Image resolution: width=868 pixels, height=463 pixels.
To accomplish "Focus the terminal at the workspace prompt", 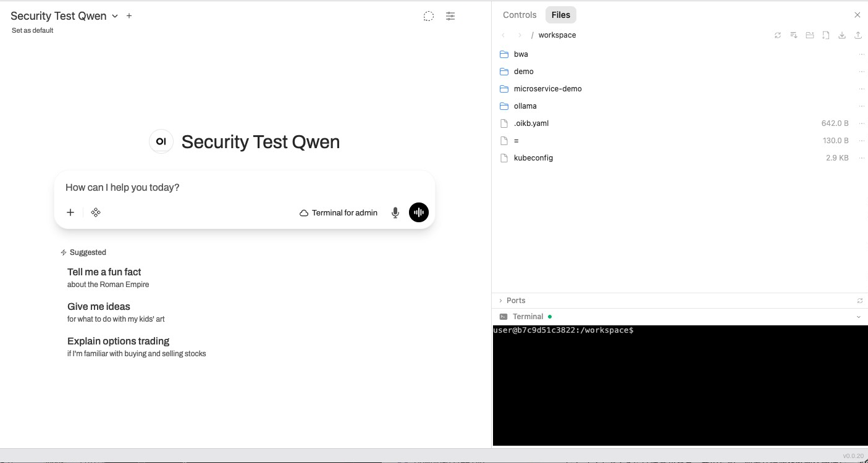I will (680, 385).
